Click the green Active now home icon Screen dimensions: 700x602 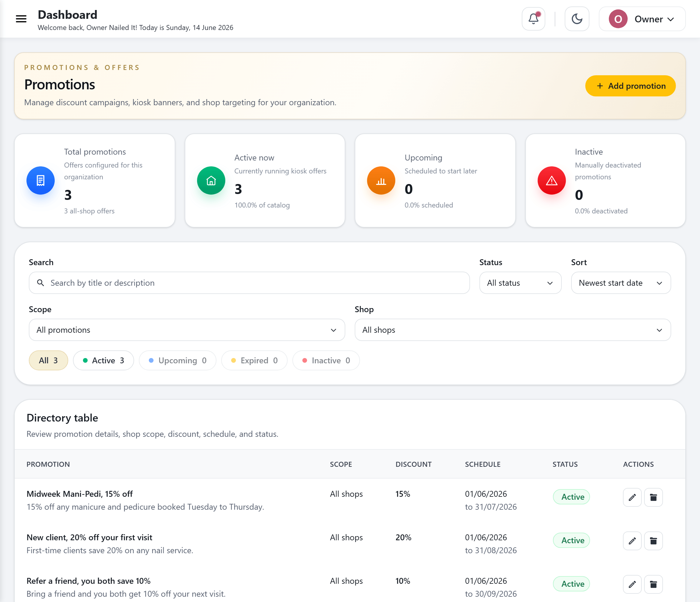[211, 180]
